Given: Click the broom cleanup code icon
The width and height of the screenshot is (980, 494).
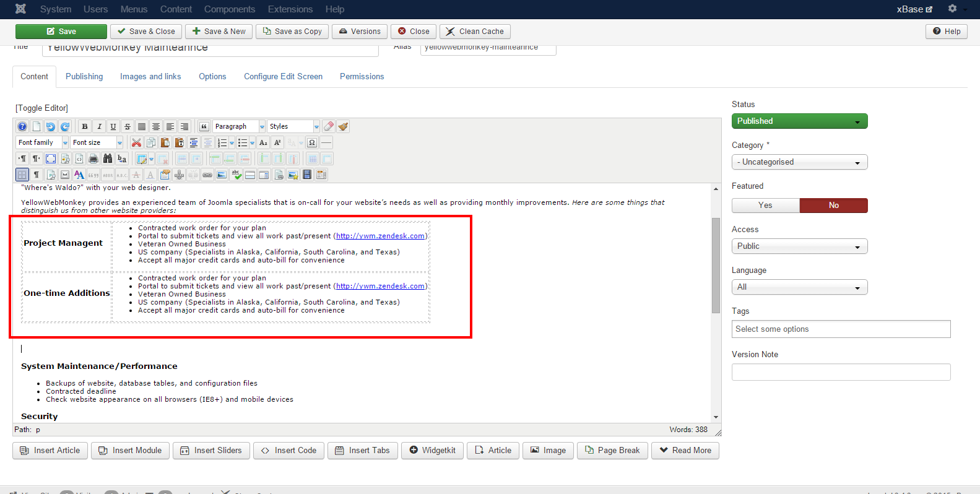Looking at the screenshot, I should (343, 126).
